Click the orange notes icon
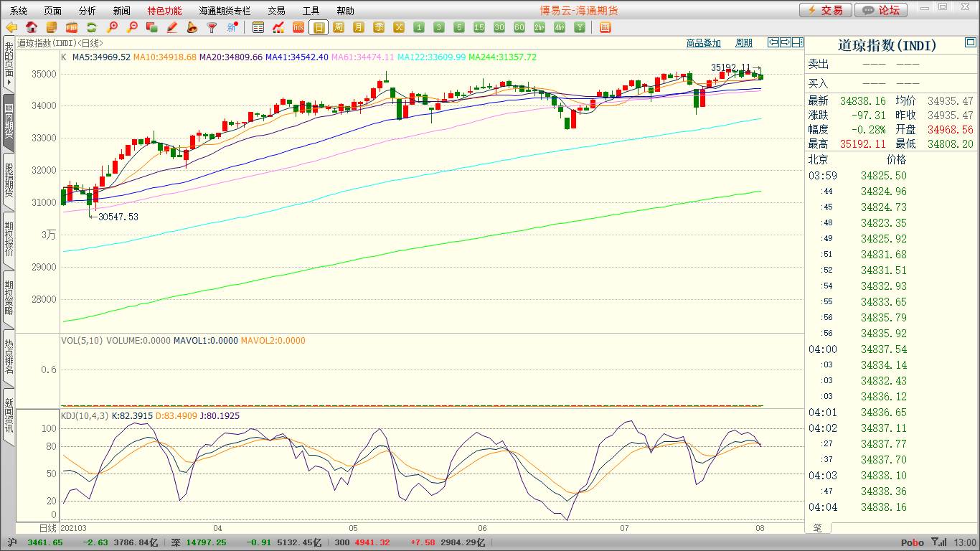The height and width of the screenshot is (551, 980). [52, 27]
